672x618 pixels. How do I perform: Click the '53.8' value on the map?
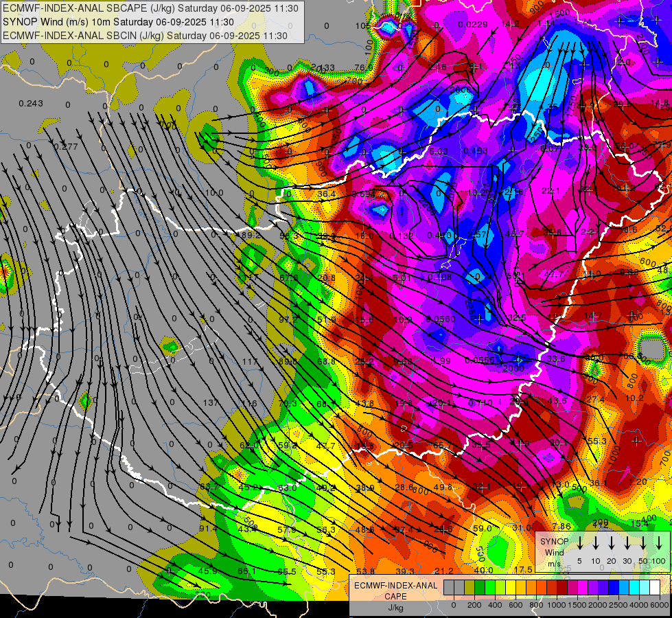click(x=366, y=571)
